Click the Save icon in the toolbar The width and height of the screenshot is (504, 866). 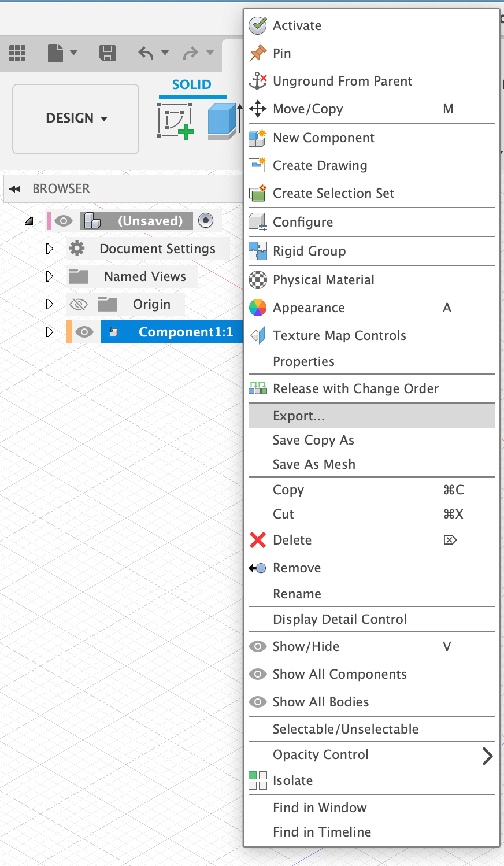point(107,53)
